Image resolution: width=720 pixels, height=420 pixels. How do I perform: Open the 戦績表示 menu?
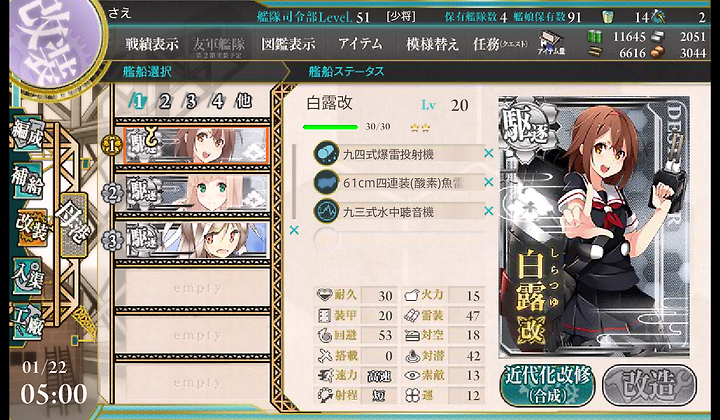152,44
